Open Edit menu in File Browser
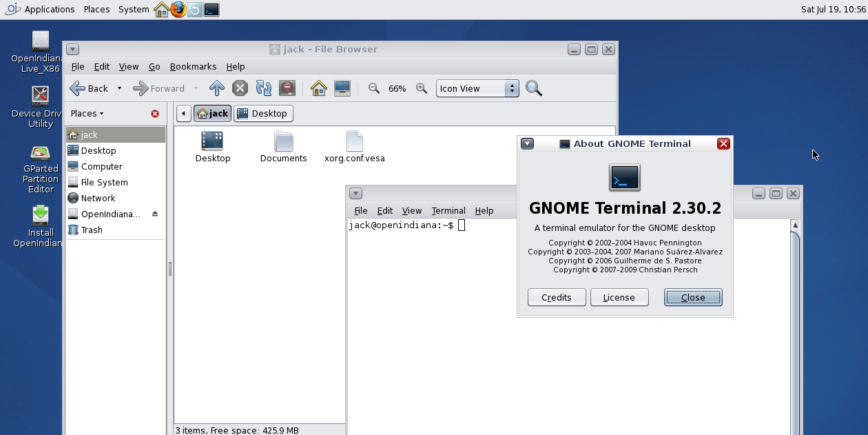Screen dimensions: 868x435 [102, 67]
